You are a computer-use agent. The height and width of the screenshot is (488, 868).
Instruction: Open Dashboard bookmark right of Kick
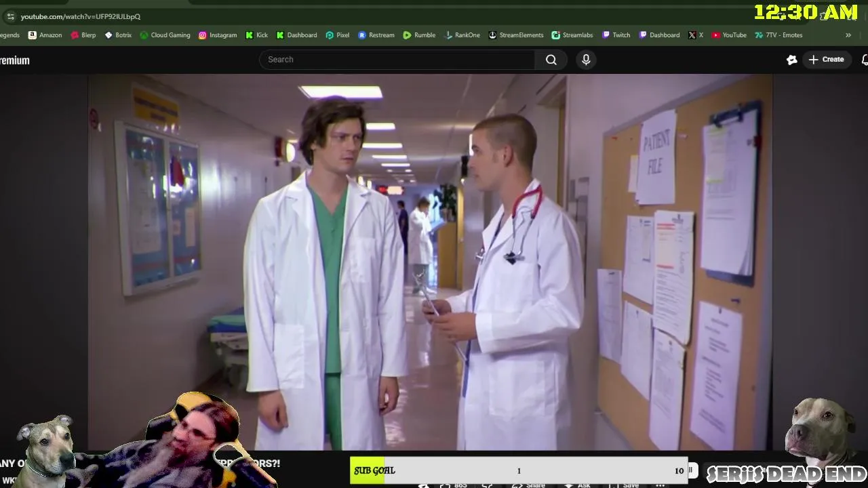click(296, 35)
